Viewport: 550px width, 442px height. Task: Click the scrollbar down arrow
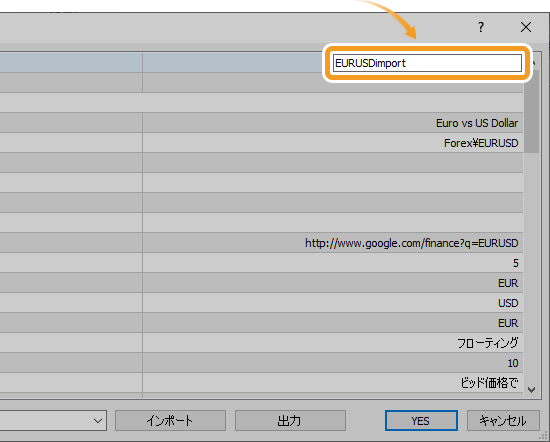click(x=531, y=390)
